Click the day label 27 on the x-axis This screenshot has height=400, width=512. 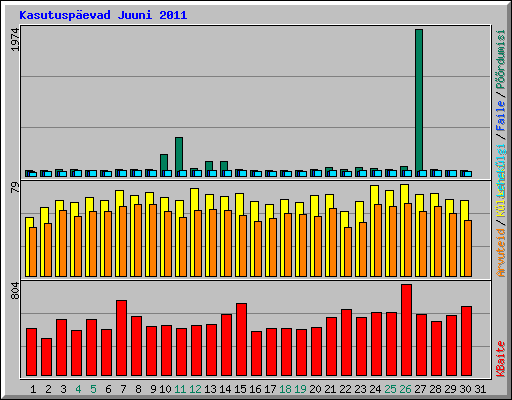[420, 389]
